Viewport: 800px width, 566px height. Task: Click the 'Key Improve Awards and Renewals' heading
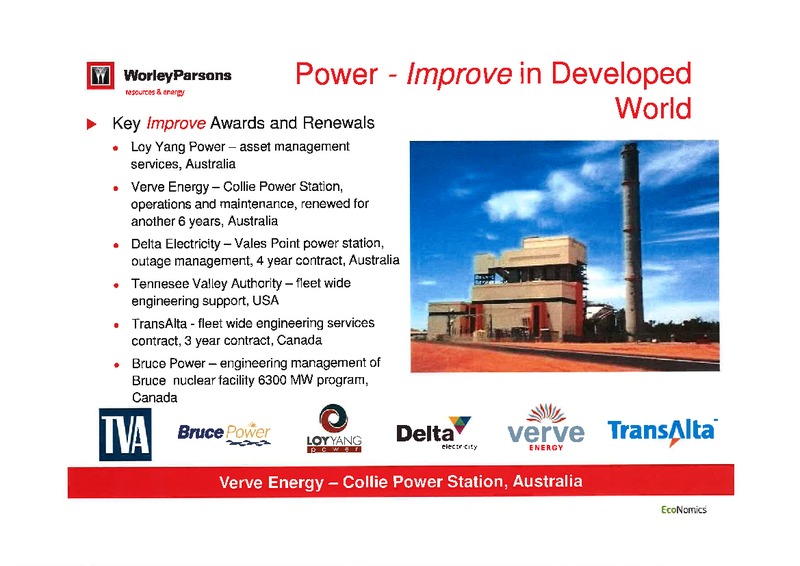pyautogui.click(x=243, y=123)
